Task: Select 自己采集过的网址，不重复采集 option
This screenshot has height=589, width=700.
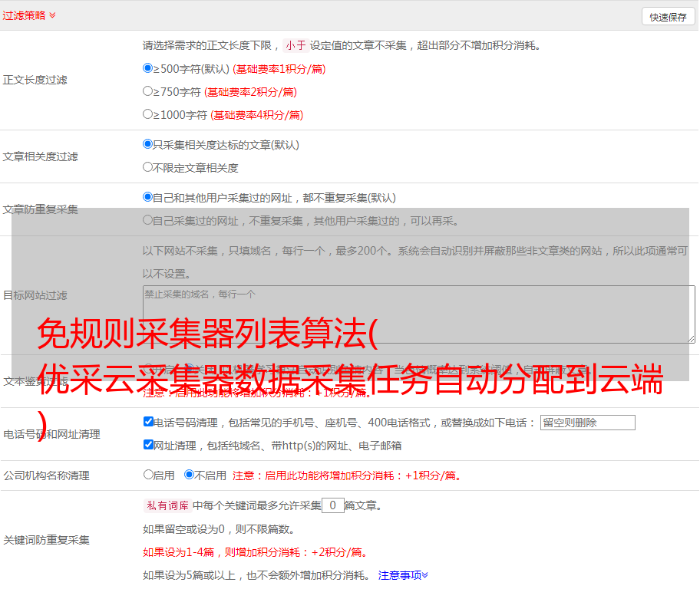Action: 147,220
